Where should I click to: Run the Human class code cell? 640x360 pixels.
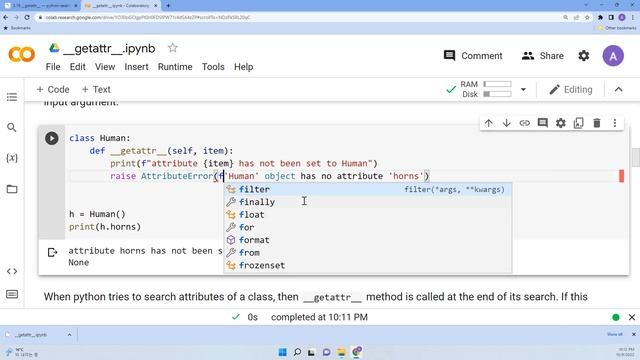point(51,138)
